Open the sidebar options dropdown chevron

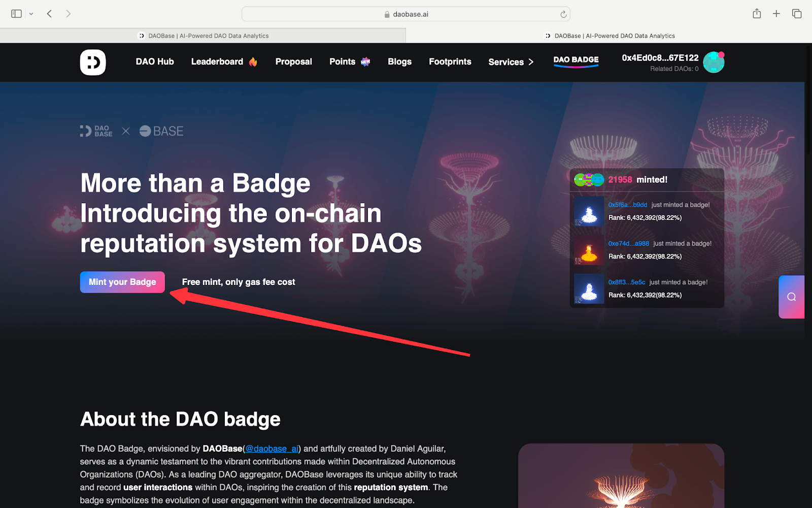(31, 14)
